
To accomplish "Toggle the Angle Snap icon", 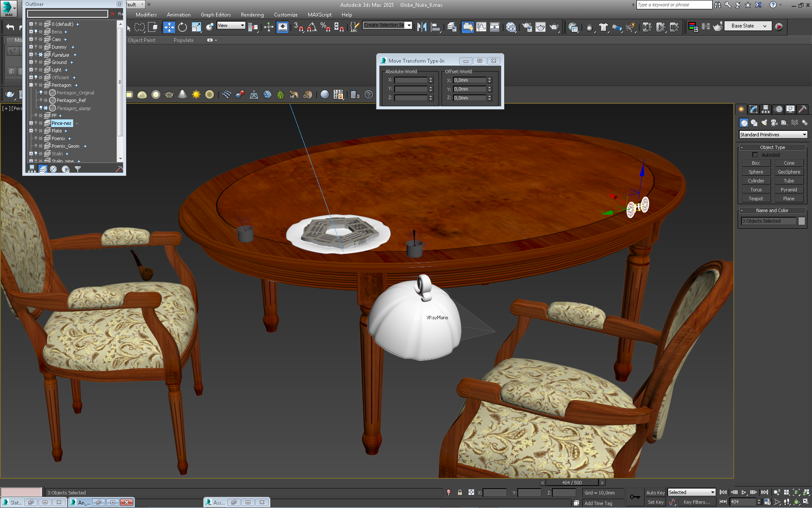I will pos(312,27).
